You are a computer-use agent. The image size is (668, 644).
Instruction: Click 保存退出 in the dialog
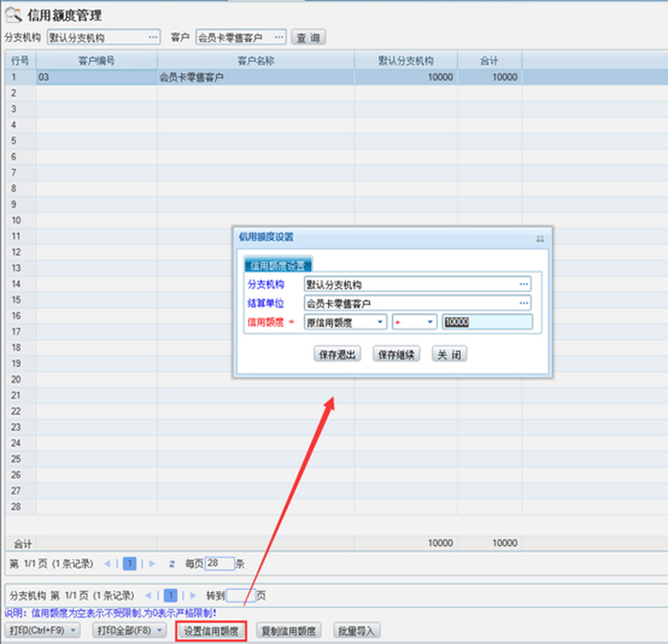coord(337,354)
